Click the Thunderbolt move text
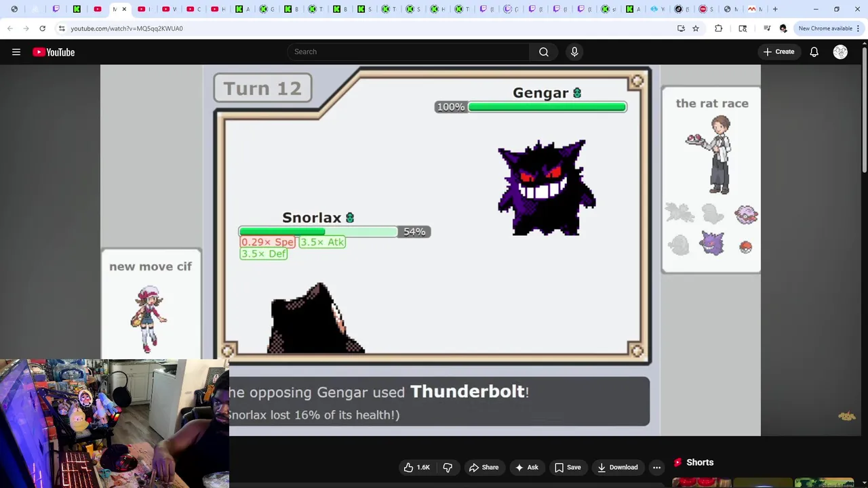This screenshot has height=488, width=868. 468,392
